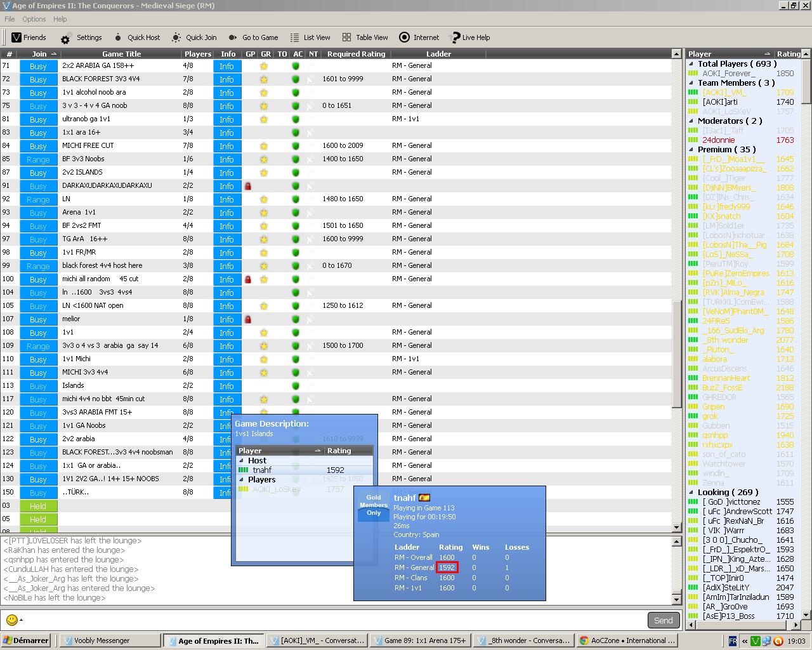This screenshot has height=650, width=812.
Task: Click green Voobly tray icon
Action: coord(756,641)
